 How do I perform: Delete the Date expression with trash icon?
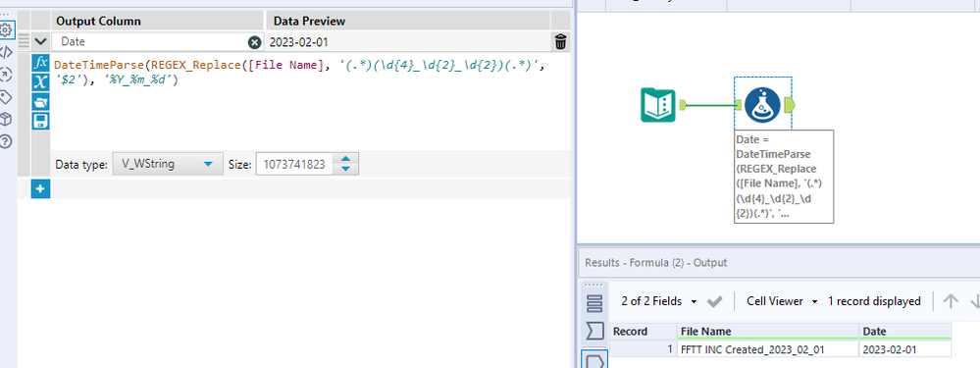coord(560,42)
